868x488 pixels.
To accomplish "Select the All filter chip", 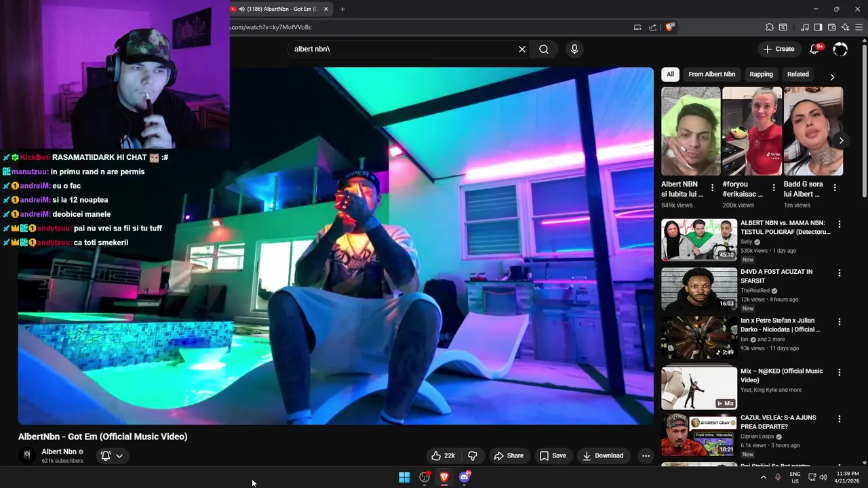I will 670,75.
